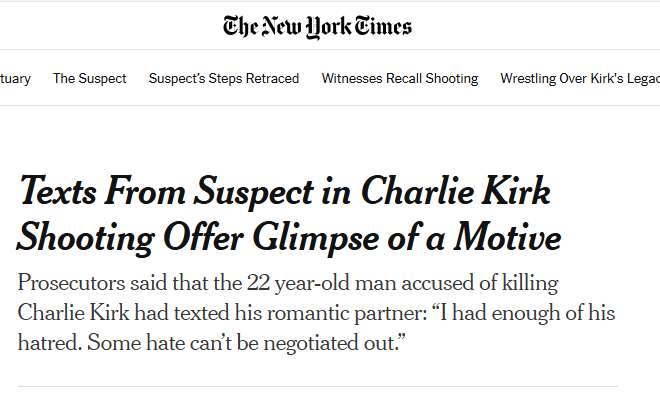Viewport: 660px width, 393px height.
Task: Click the word Suspect in the headline
Action: coord(254,193)
